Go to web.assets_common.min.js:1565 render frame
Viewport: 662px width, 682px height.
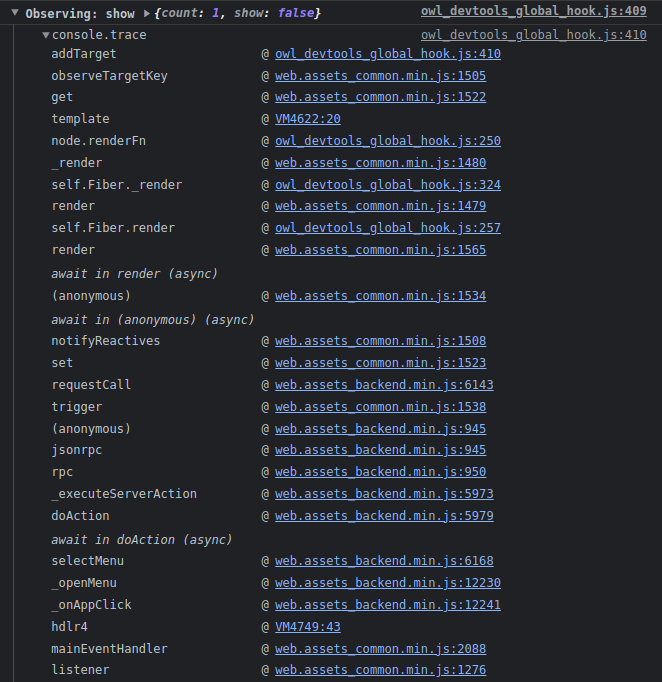[x=380, y=250]
